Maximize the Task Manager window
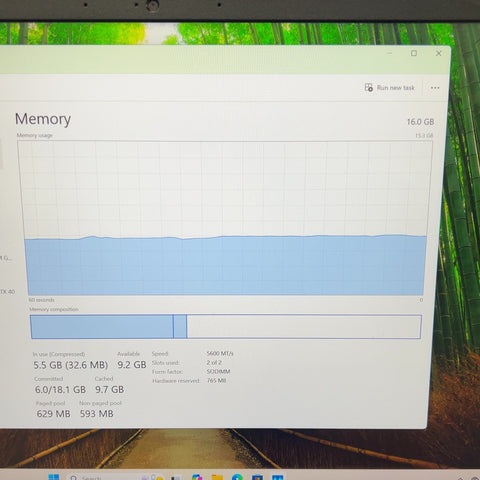The width and height of the screenshot is (480, 480). [x=414, y=53]
